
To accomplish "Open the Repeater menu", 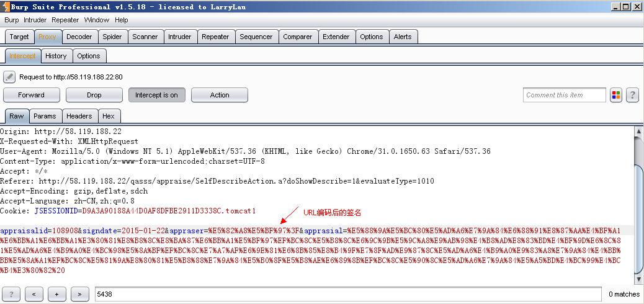I will pos(65,20).
